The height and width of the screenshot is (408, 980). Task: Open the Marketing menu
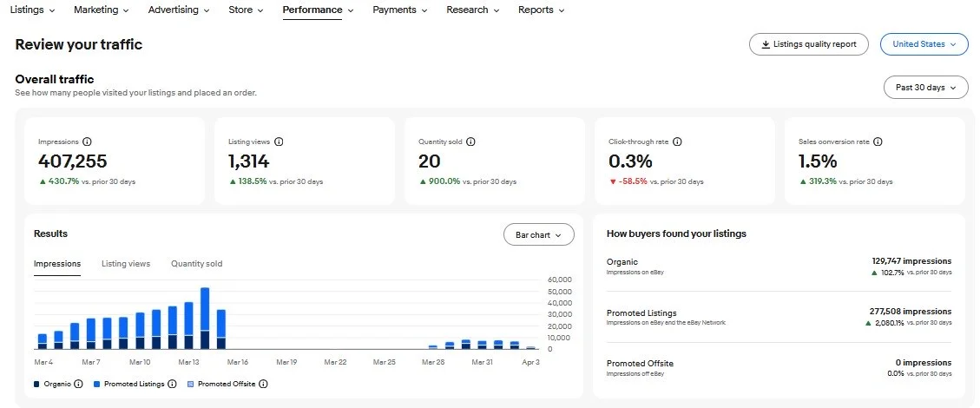pyautogui.click(x=102, y=10)
